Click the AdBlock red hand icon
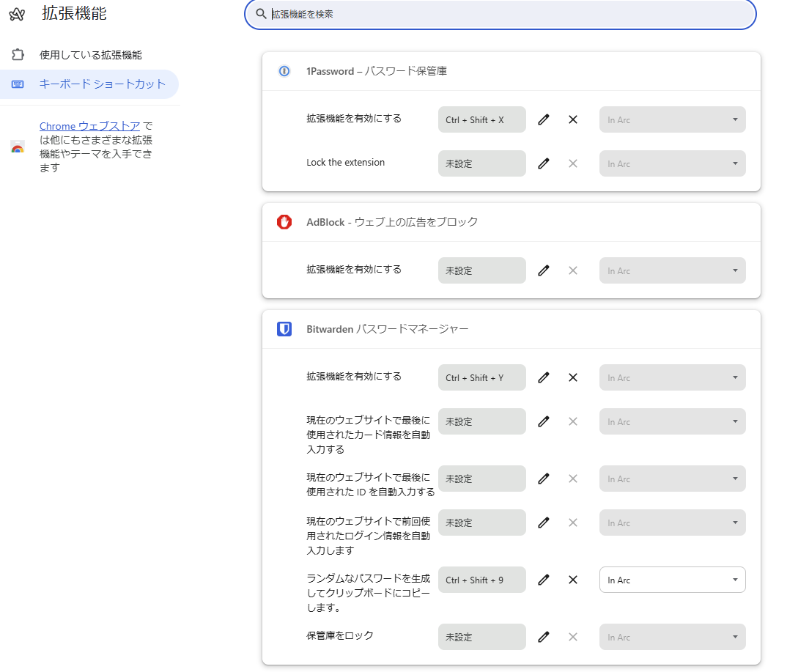 click(284, 222)
